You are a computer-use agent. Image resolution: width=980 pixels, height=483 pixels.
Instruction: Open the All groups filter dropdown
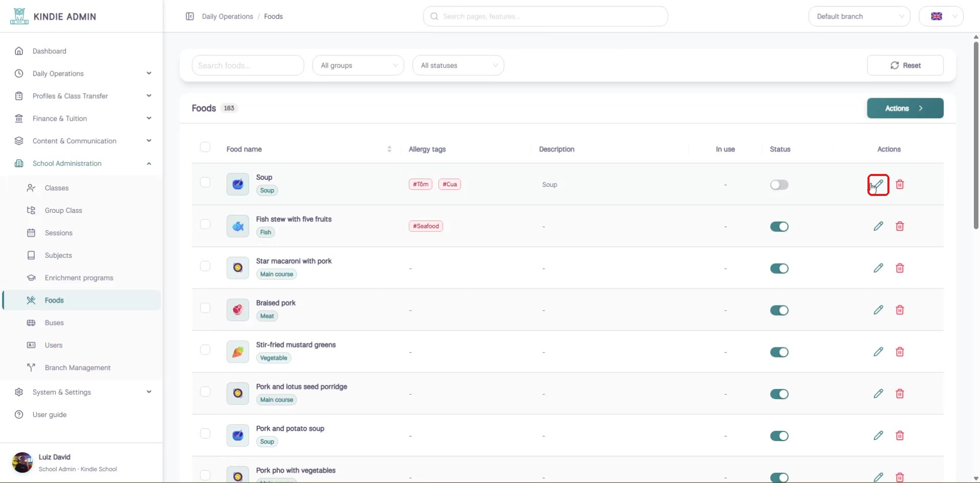[x=358, y=65]
